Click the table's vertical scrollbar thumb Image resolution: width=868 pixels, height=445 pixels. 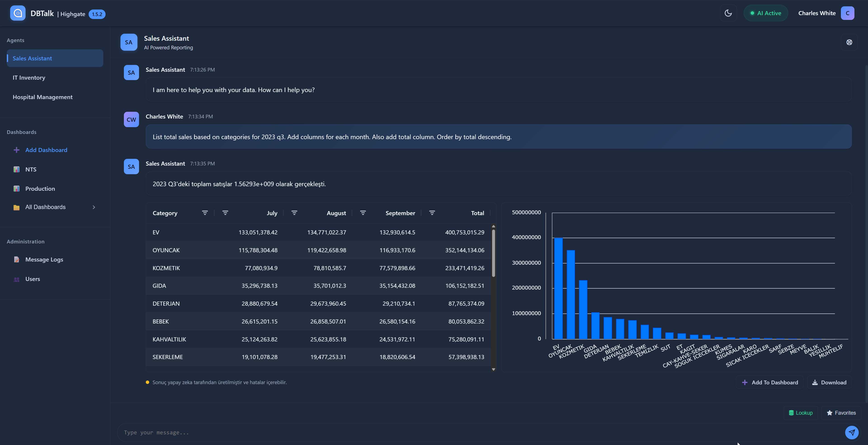(493, 253)
